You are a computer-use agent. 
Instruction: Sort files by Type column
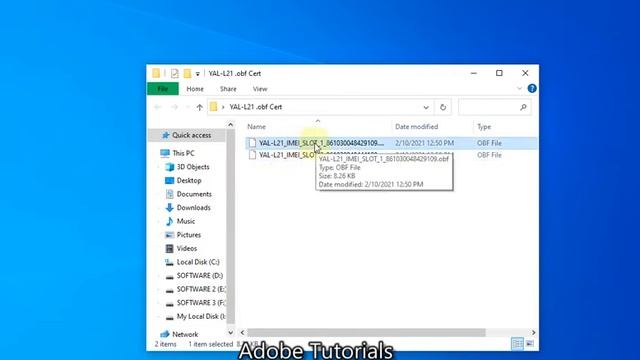coord(484,127)
